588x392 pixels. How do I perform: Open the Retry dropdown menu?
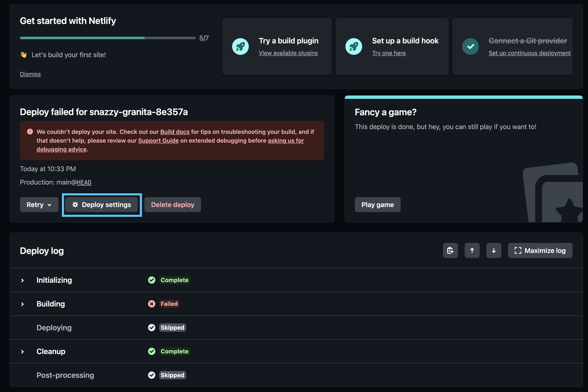[x=39, y=205]
